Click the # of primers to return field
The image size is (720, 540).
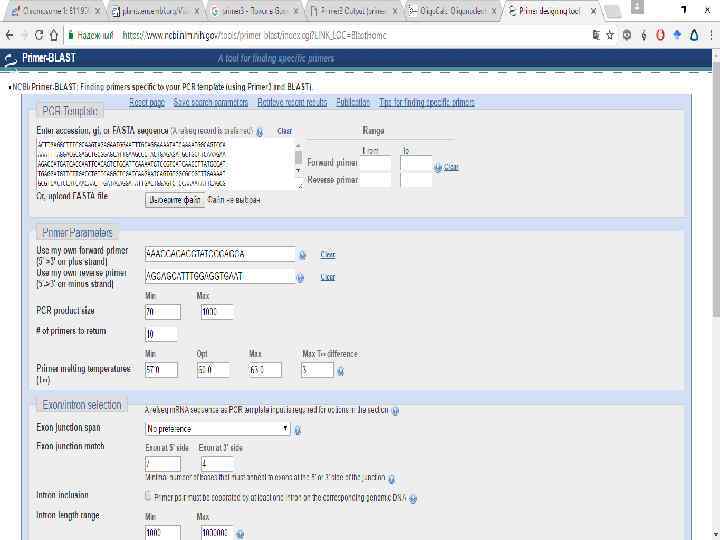[162, 334]
